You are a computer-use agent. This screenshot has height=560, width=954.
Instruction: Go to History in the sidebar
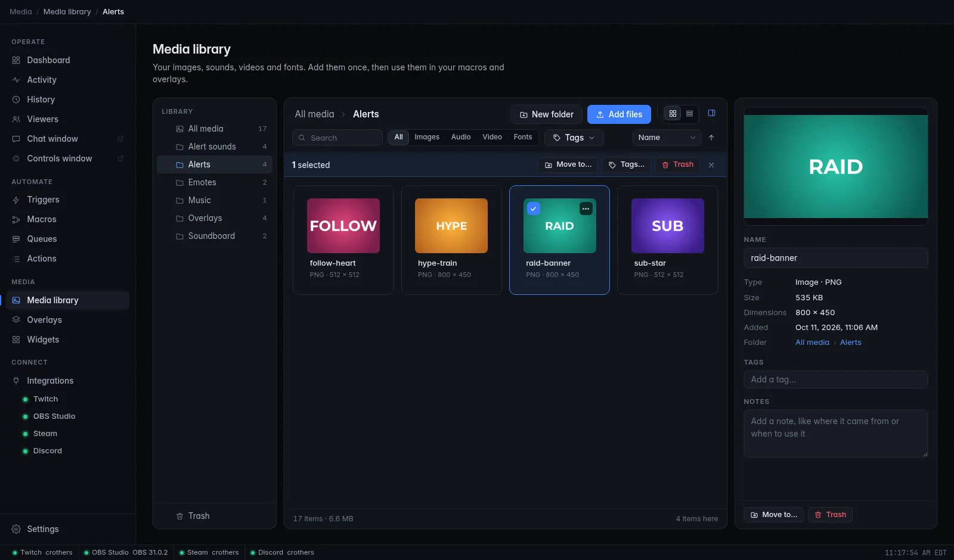[67, 99]
